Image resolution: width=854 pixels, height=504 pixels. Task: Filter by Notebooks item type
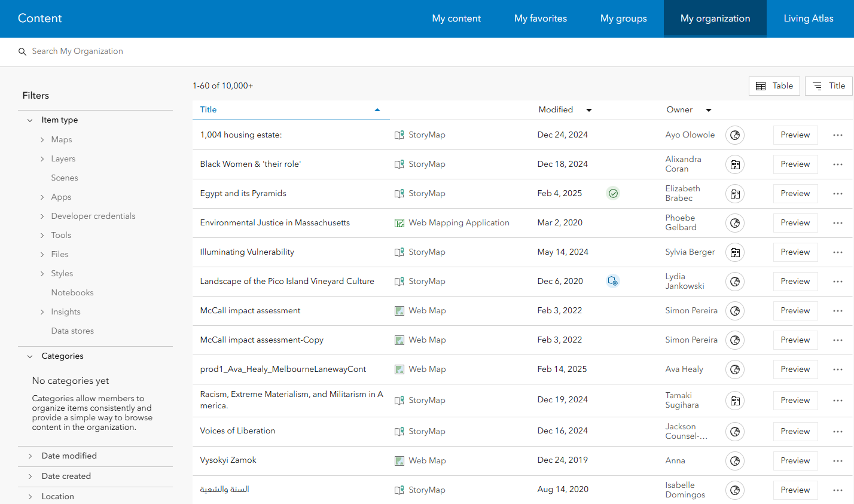tap(72, 293)
